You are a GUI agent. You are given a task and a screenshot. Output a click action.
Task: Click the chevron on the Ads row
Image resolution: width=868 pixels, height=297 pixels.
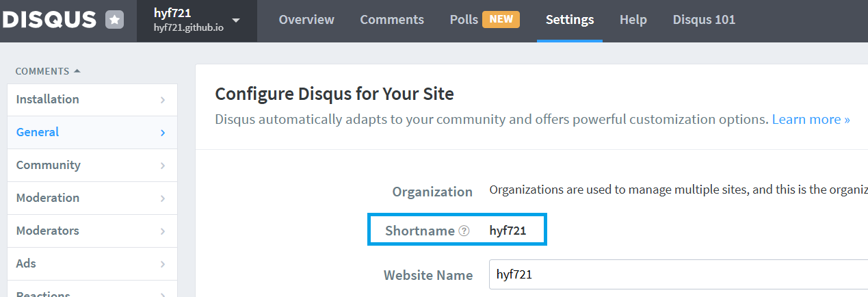(x=163, y=264)
